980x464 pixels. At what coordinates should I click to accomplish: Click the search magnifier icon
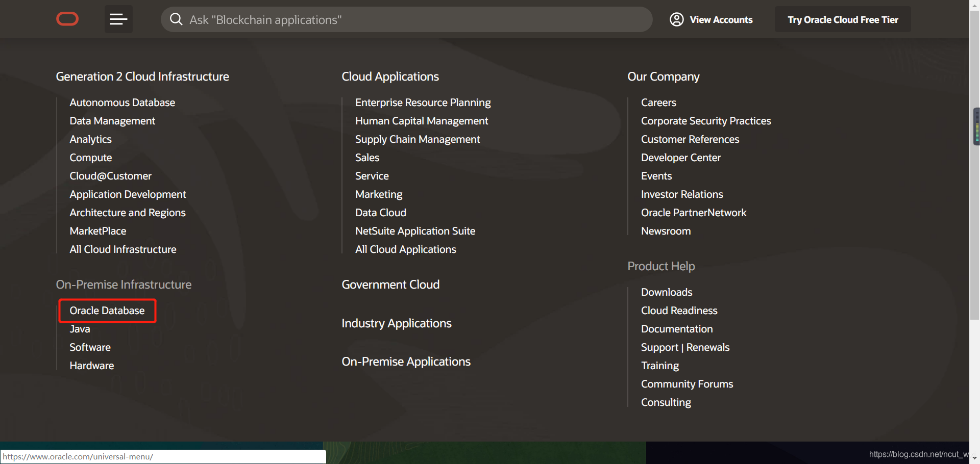pyautogui.click(x=176, y=19)
